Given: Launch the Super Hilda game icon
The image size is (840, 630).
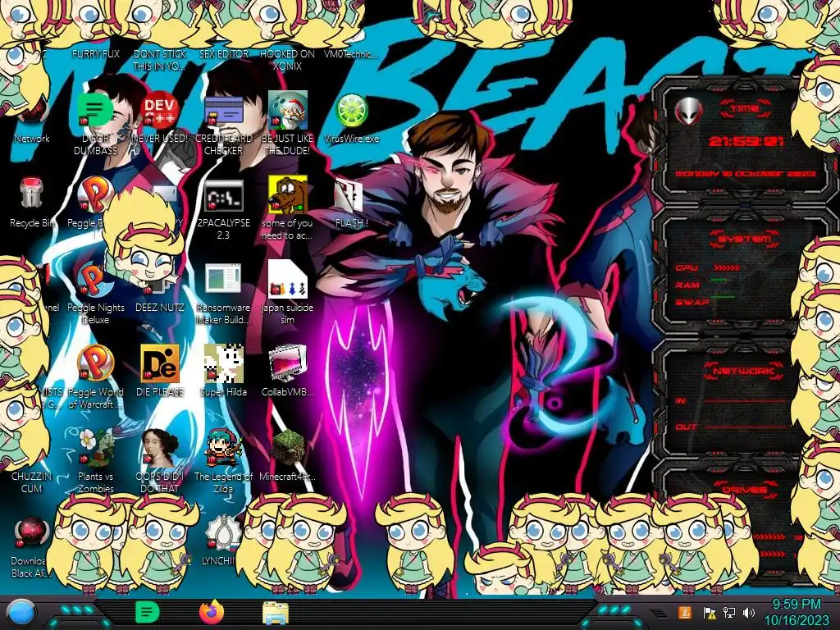Looking at the screenshot, I should point(223,363).
